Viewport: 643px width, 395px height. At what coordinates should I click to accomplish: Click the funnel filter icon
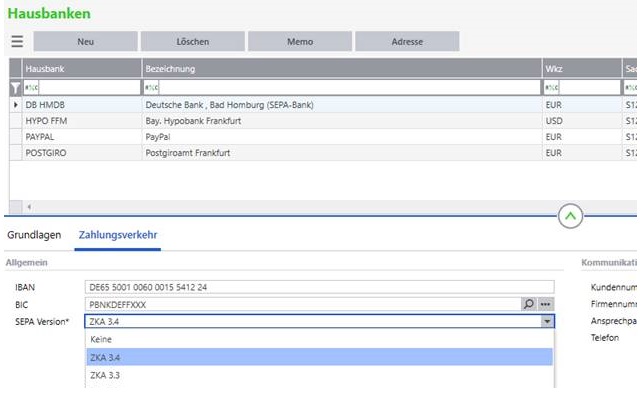(x=15, y=88)
